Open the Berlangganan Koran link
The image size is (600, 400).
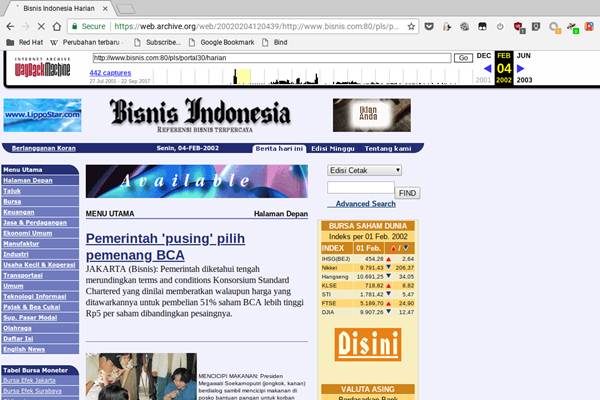[x=44, y=148]
